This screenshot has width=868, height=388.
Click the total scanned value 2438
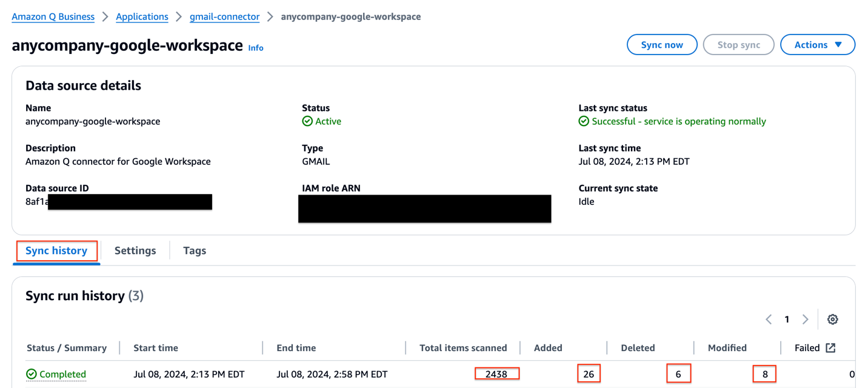(x=496, y=374)
